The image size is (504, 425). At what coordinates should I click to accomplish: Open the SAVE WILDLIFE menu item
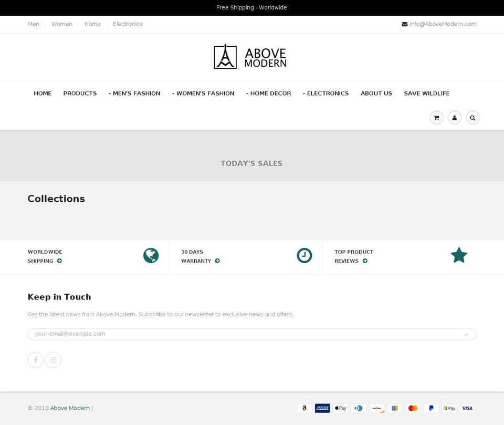[426, 94]
